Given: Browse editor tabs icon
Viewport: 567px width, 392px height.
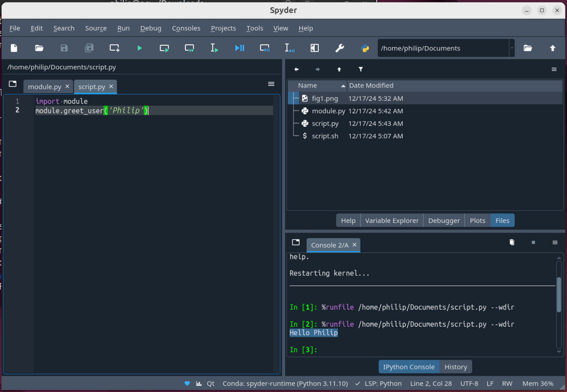Looking at the screenshot, I should coord(13,84).
